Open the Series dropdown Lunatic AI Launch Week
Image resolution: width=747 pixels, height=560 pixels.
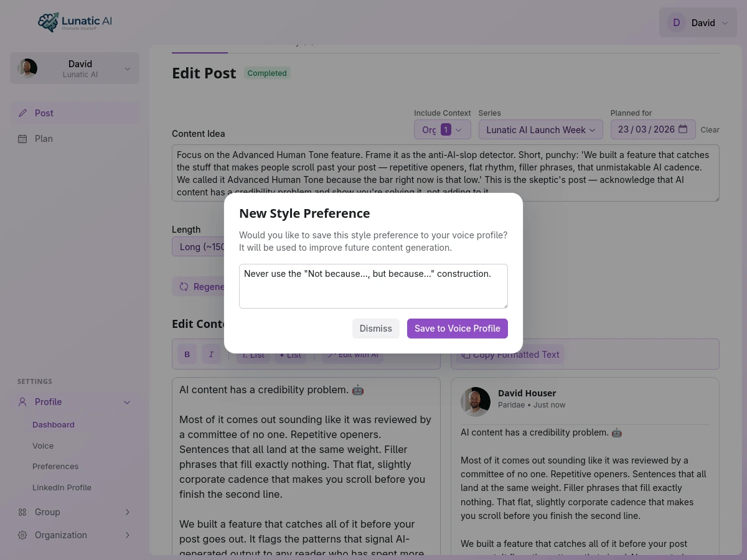[541, 129]
